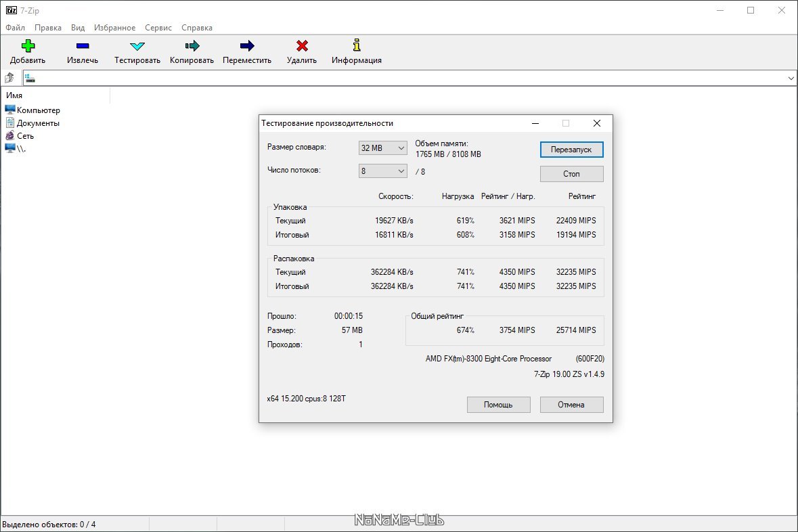Click the x64 15.200 cpus:8 128T text
798x532 pixels.
tap(307, 399)
